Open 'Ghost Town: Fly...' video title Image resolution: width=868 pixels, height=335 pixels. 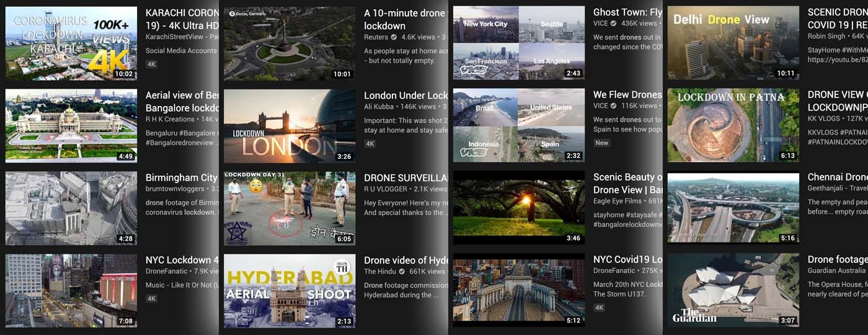tap(627, 12)
